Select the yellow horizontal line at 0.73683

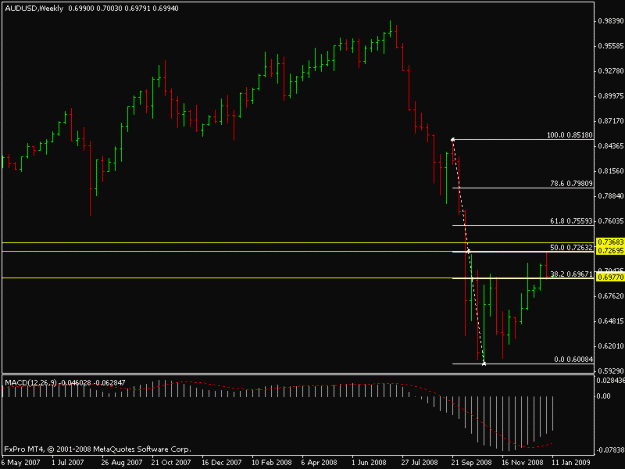298,242
